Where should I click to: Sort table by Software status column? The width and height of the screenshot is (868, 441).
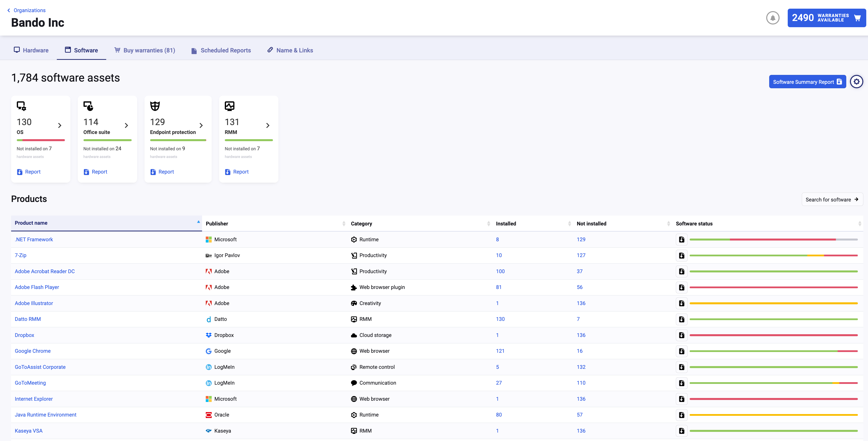(x=768, y=223)
